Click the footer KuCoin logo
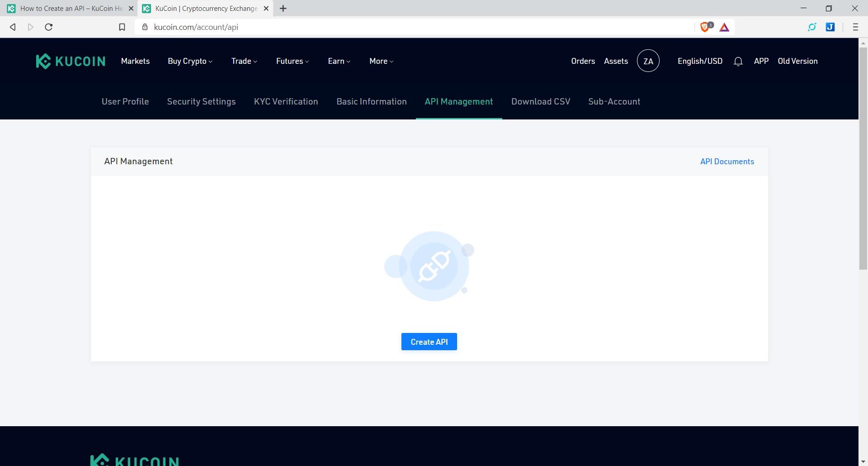This screenshot has height=466, width=868. click(x=135, y=459)
